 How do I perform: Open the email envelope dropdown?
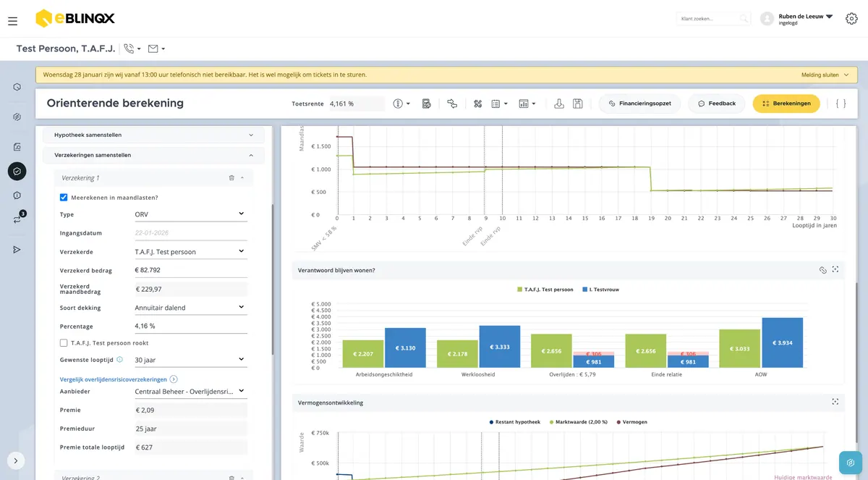pyautogui.click(x=156, y=49)
